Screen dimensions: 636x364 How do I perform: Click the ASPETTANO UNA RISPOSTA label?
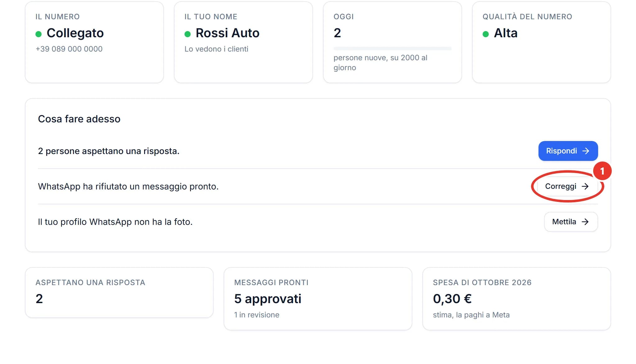[x=90, y=283]
